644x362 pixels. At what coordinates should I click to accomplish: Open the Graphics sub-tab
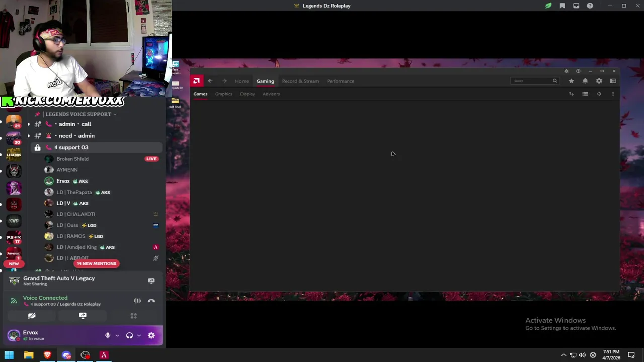point(224,94)
